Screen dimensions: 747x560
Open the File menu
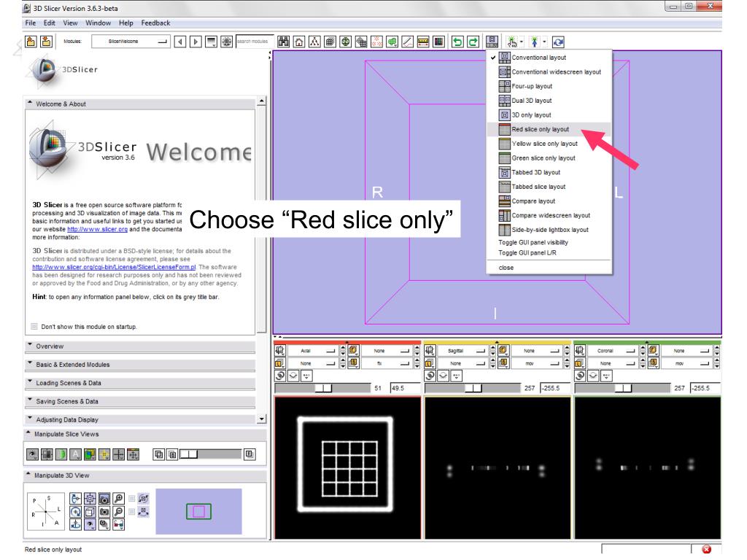click(31, 23)
